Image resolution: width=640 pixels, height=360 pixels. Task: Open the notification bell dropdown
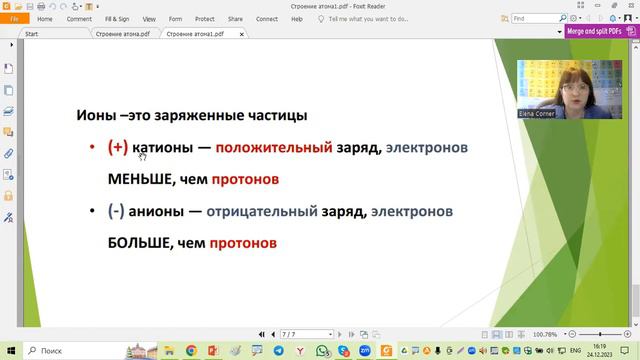(x=614, y=18)
